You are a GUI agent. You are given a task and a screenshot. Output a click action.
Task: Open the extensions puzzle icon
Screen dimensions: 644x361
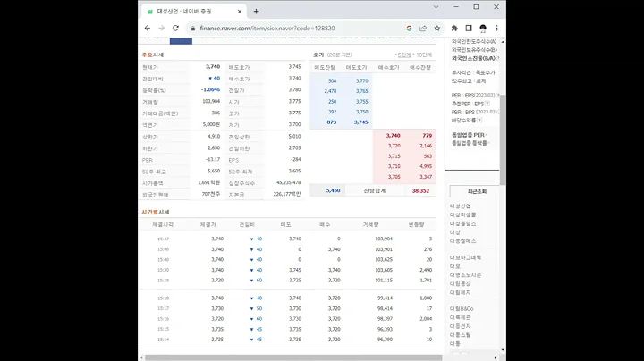pyautogui.click(x=454, y=29)
